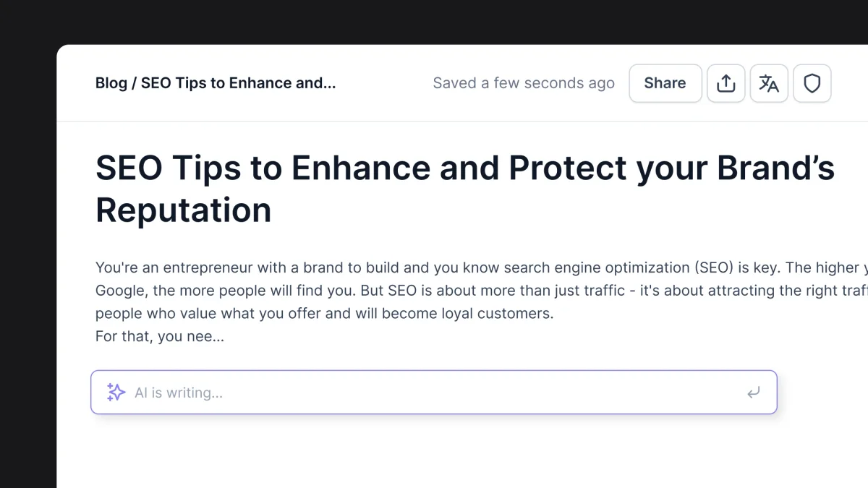Select the AI sparkle icon in the prompt bar

(115, 392)
